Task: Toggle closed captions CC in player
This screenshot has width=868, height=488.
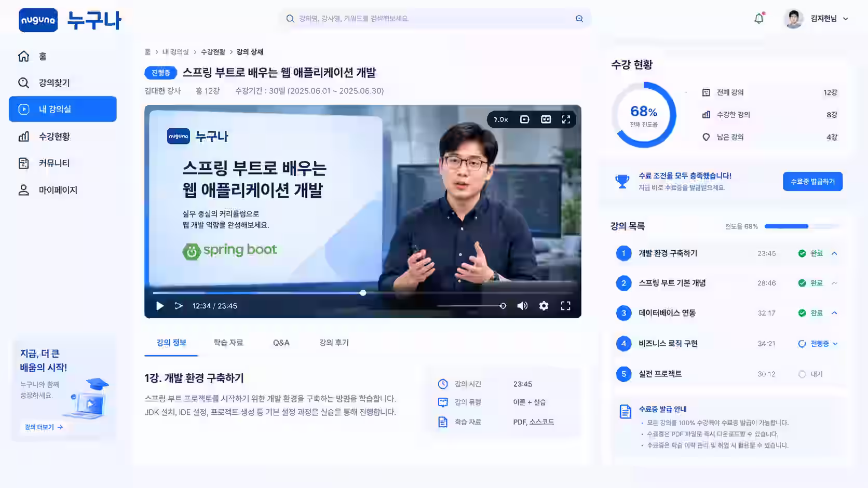Action: click(x=546, y=119)
